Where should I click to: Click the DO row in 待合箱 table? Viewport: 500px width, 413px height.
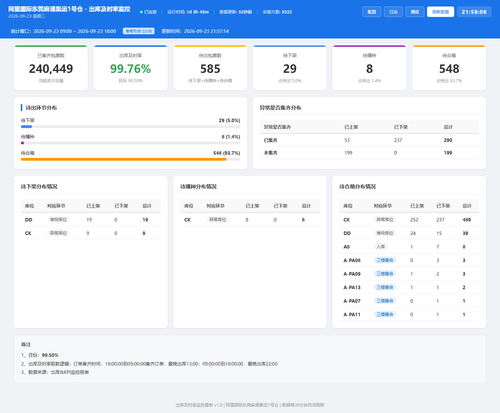pos(409,233)
